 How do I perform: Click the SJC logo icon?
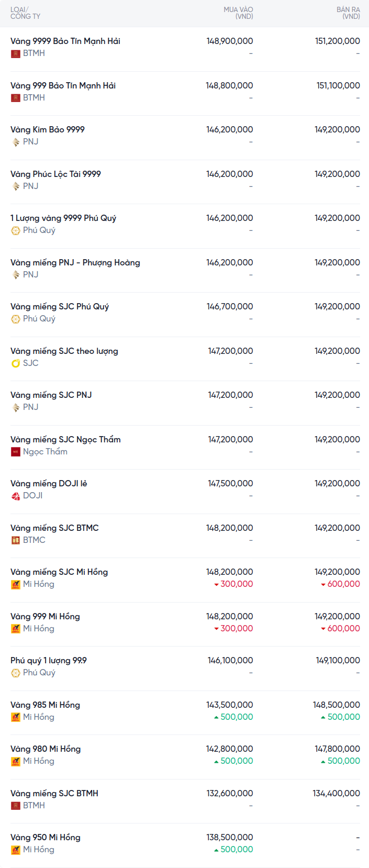(16, 363)
